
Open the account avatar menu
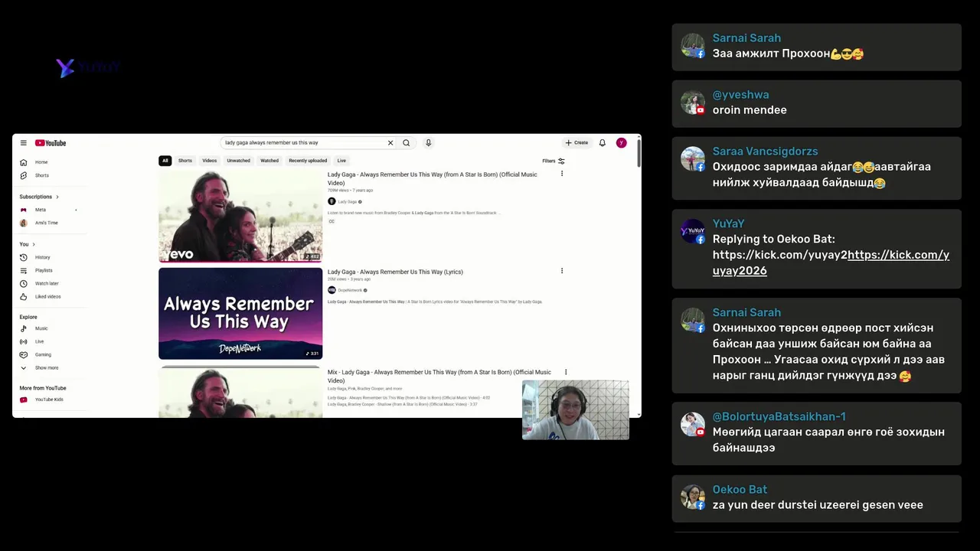[622, 143]
